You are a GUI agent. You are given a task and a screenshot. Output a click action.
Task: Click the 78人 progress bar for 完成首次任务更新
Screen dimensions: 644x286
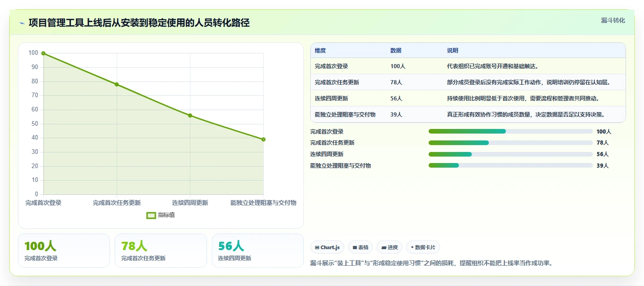511,143
